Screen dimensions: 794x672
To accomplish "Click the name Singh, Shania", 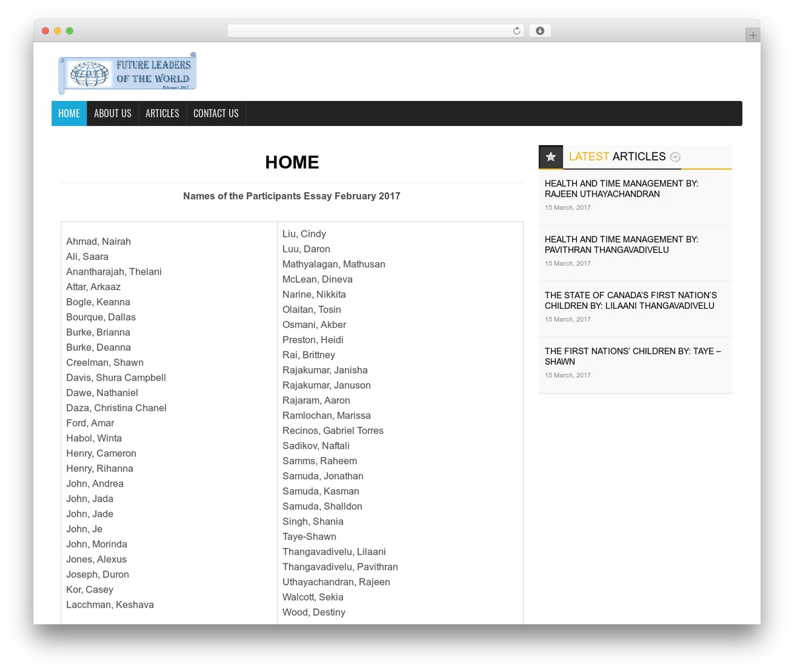I will point(313,521).
